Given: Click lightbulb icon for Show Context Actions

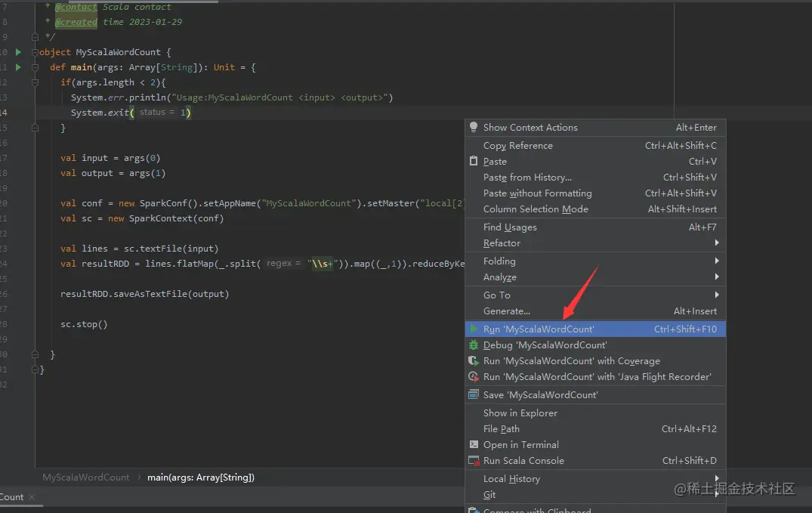Looking at the screenshot, I should [474, 127].
